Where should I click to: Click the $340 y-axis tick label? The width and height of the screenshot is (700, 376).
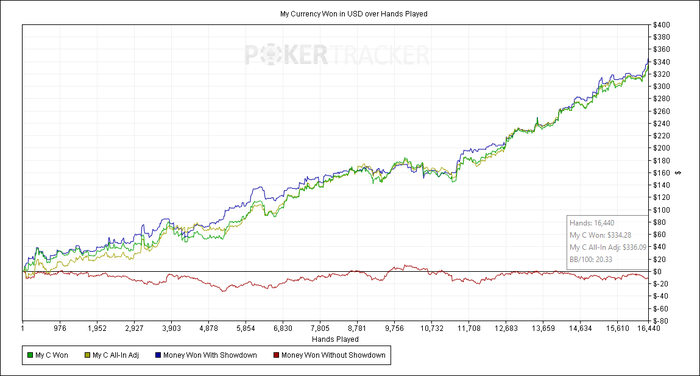[661, 62]
